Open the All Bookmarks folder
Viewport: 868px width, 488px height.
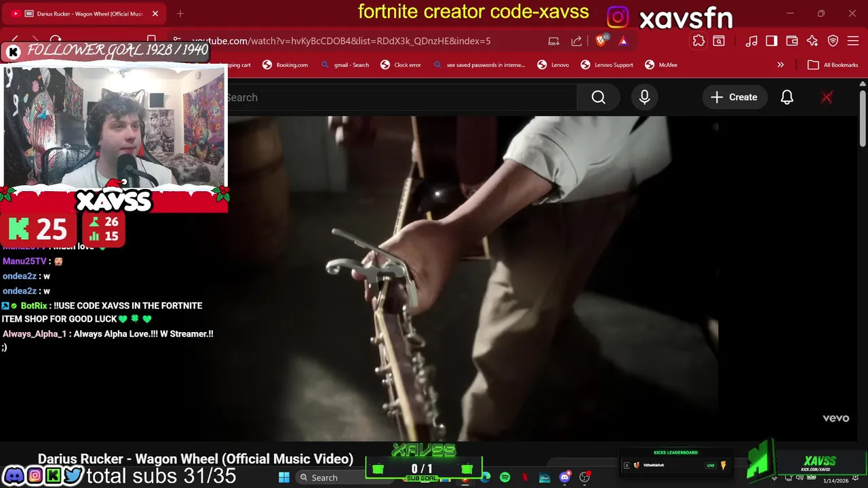833,65
